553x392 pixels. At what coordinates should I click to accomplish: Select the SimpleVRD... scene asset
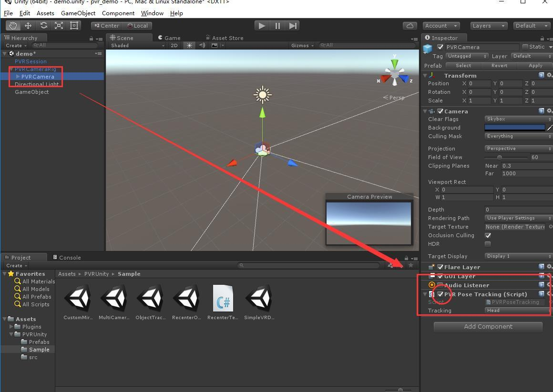tap(259, 298)
